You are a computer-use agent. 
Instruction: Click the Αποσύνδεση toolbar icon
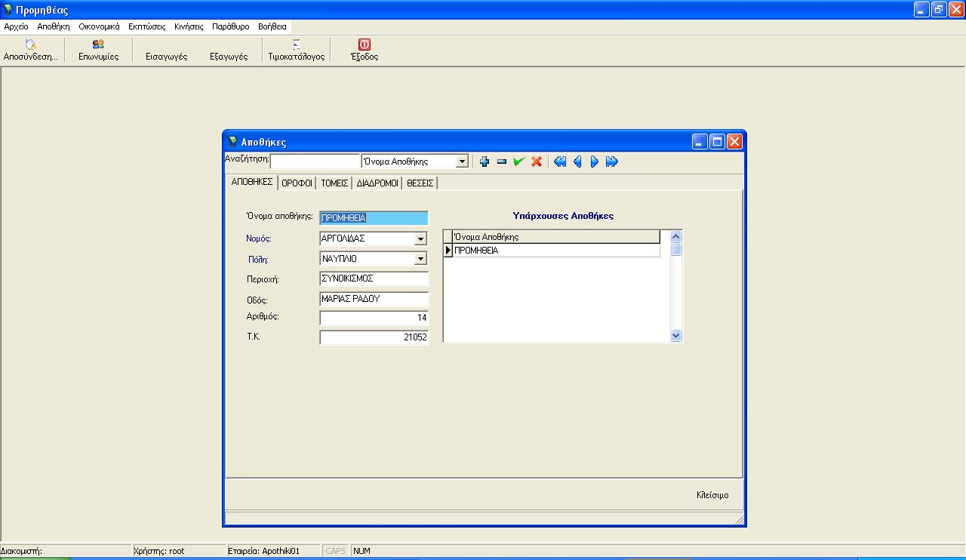click(31, 45)
